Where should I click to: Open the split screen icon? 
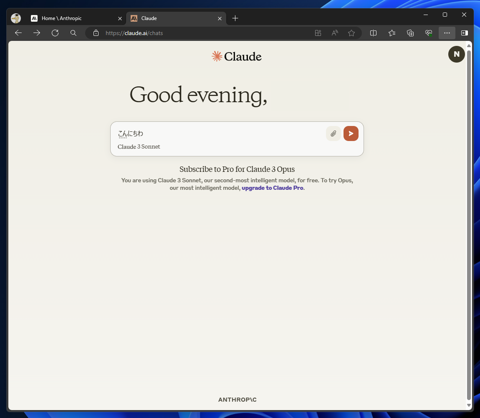click(x=373, y=33)
